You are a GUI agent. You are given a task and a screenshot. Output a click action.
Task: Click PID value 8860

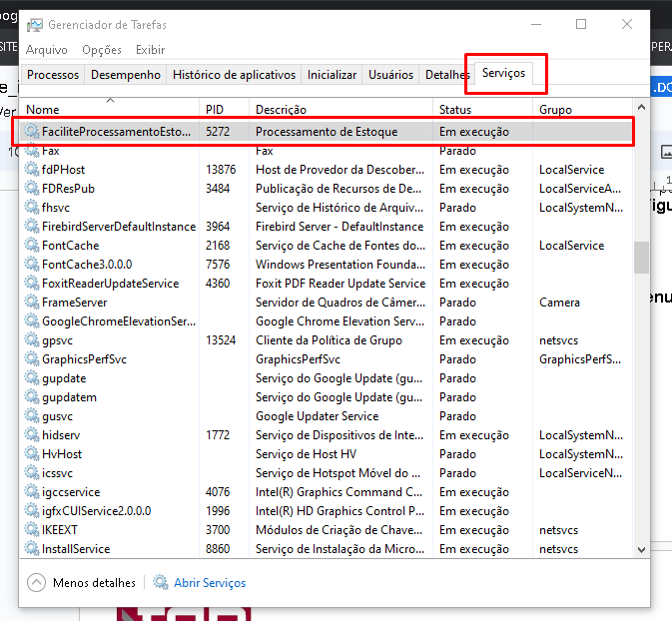coord(218,549)
